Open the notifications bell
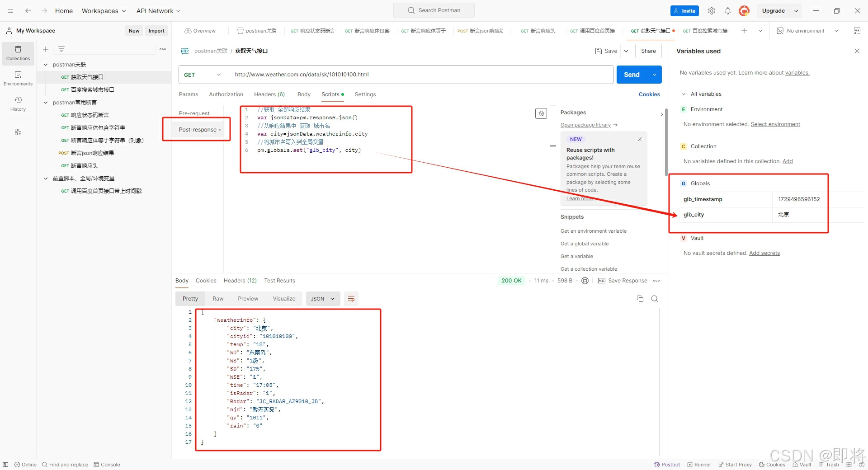Viewport: 868px width, 470px height. (728, 11)
